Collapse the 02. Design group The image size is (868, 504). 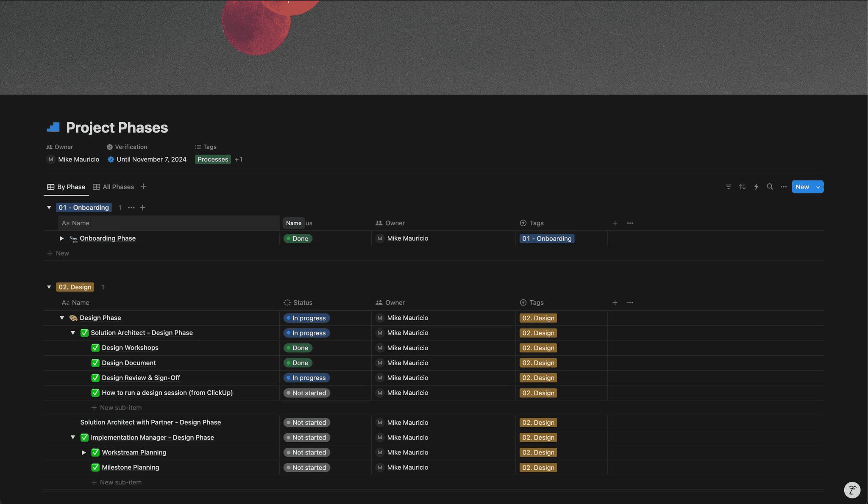(x=49, y=287)
